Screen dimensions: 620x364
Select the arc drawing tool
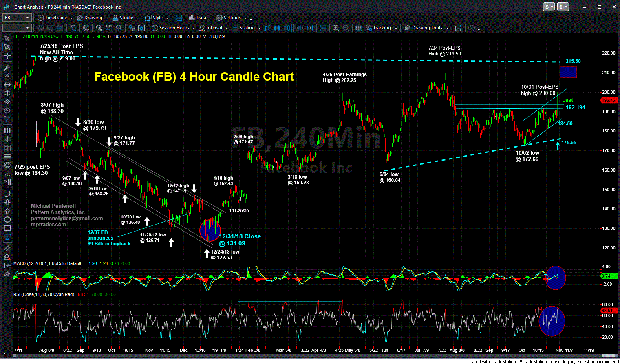7,194
